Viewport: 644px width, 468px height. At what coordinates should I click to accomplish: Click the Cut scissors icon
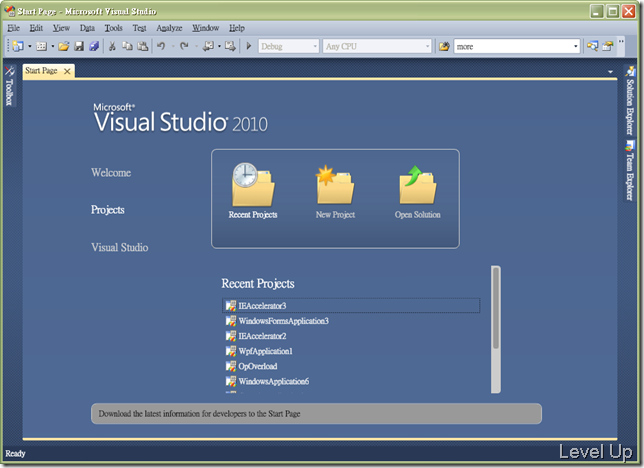[x=112, y=46]
